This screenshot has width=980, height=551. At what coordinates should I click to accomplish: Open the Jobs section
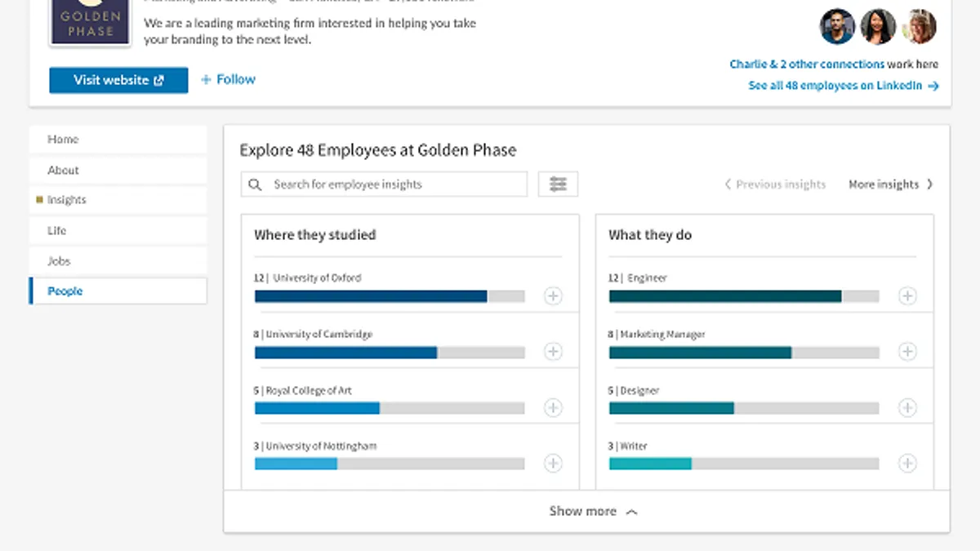[x=118, y=261]
